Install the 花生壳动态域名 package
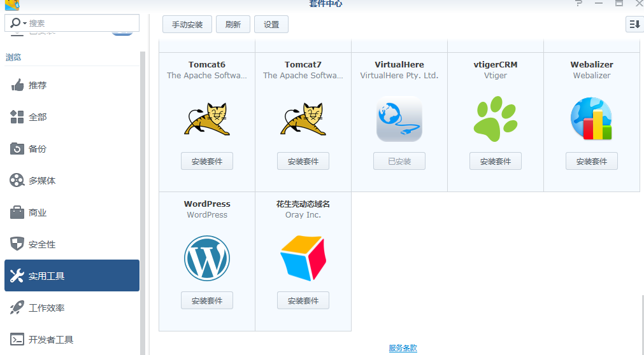Image resolution: width=644 pixels, height=355 pixels. [x=303, y=300]
